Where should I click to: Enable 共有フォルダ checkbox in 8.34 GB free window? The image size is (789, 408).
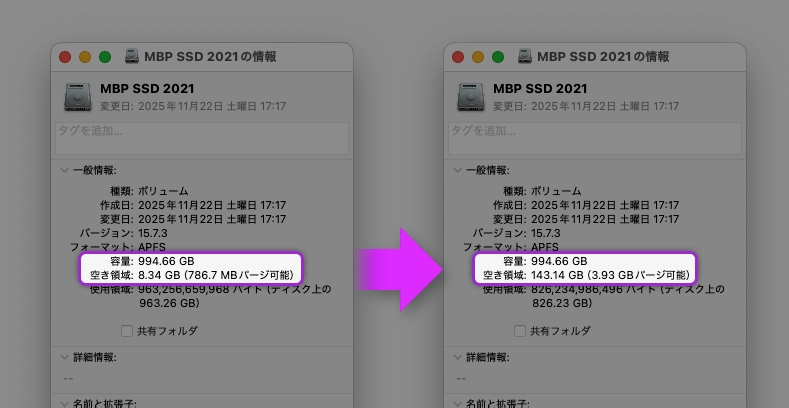pos(127,331)
